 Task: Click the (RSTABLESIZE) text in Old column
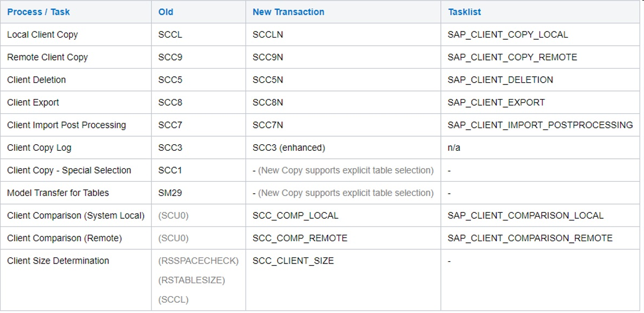tap(191, 280)
